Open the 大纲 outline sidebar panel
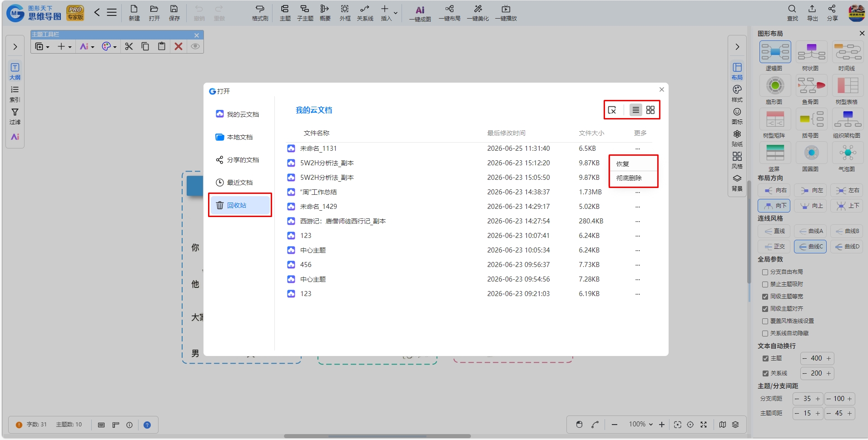Viewport: 868px width, 440px height. click(x=15, y=71)
